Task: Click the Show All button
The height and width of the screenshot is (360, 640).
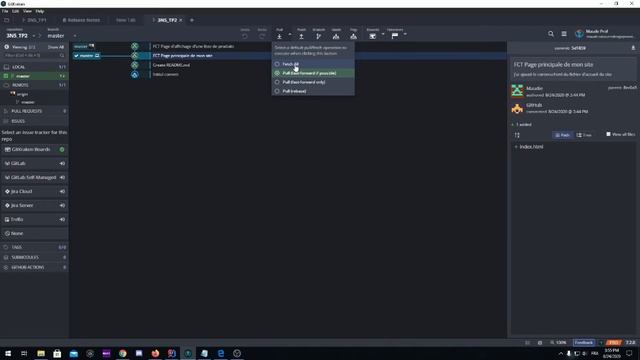Action: pyautogui.click(x=56, y=47)
